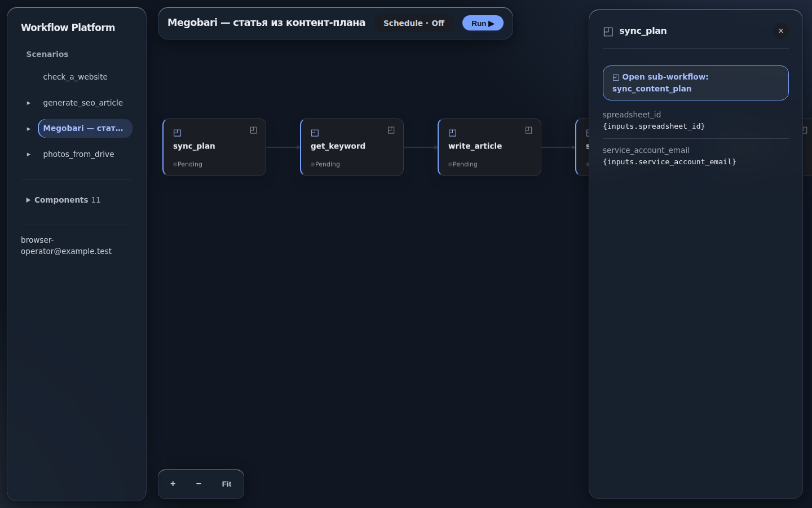
Task: Close the sync_plan details panel
Action: click(781, 31)
